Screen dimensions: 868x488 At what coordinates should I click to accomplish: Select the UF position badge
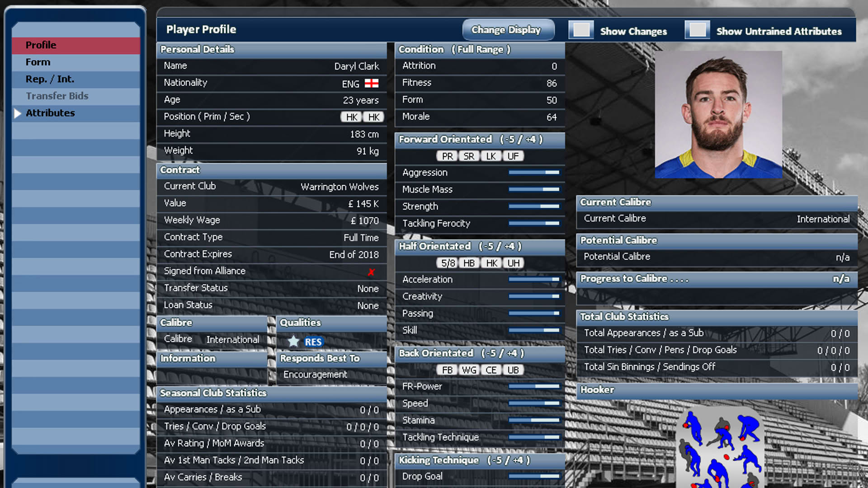513,156
